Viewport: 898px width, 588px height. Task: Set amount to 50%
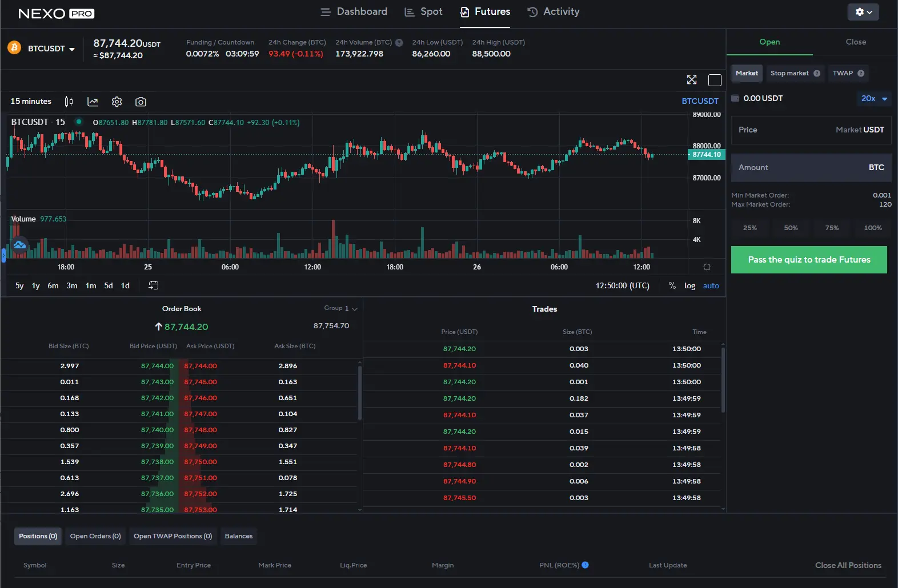click(x=791, y=228)
